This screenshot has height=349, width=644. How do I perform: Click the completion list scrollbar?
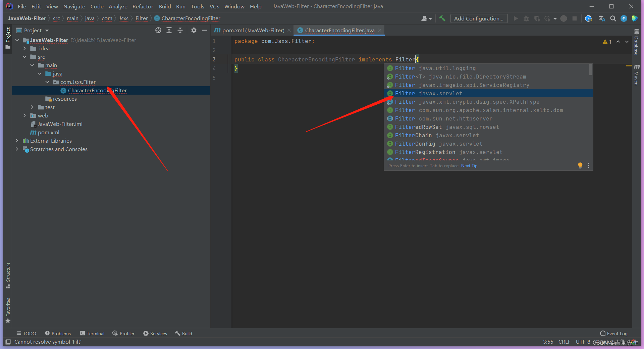point(591,70)
